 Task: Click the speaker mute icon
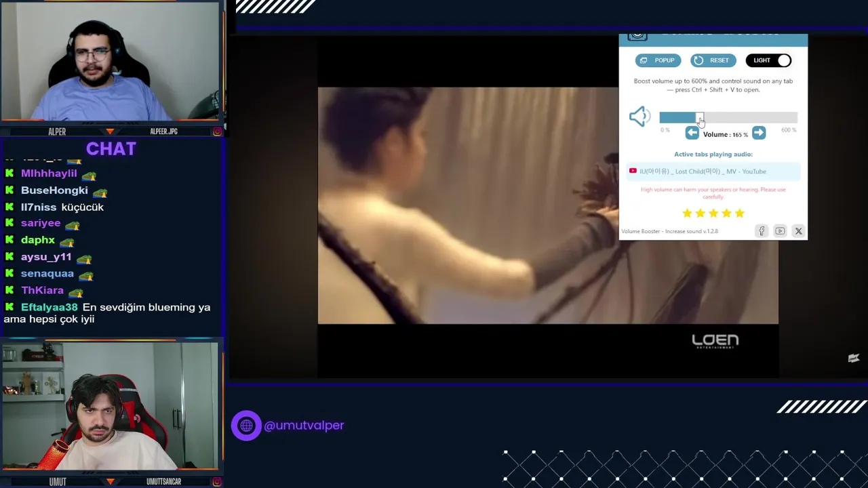pyautogui.click(x=639, y=117)
